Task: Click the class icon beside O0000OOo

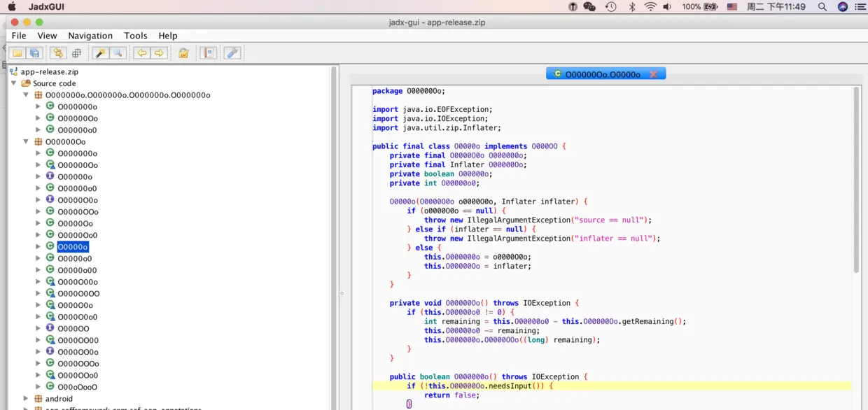Action: (50, 211)
